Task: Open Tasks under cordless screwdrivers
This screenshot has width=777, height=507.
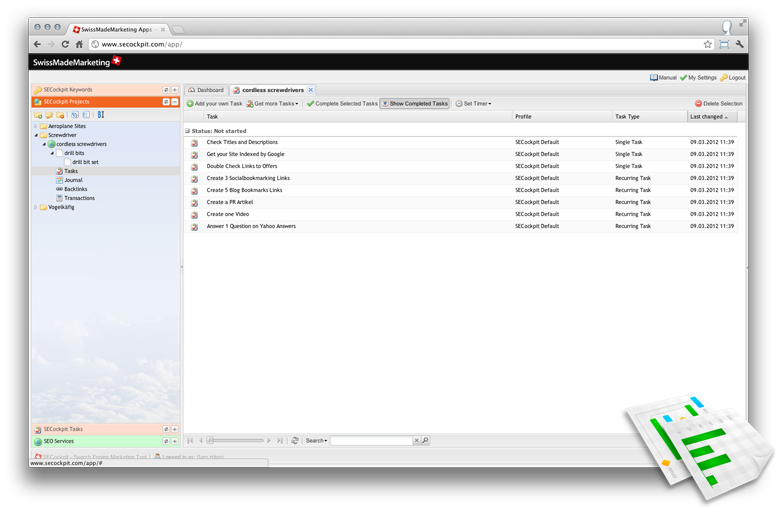Action: [71, 171]
